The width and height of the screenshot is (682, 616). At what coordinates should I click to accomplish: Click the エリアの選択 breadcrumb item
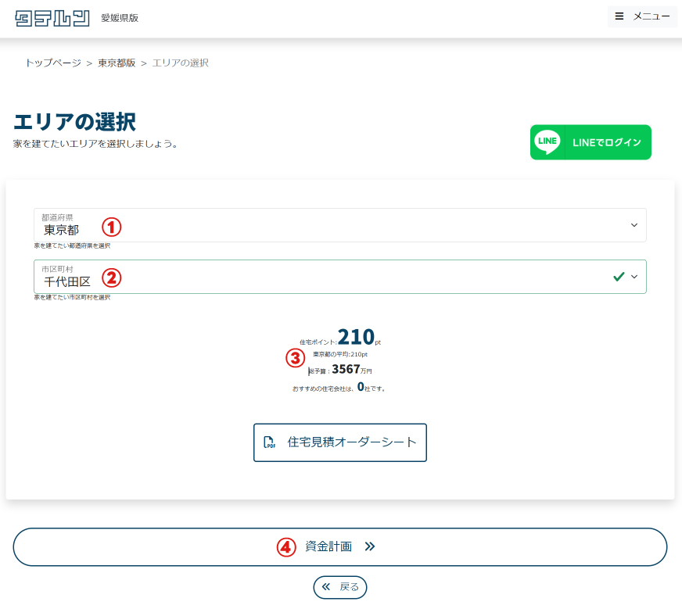[180, 63]
